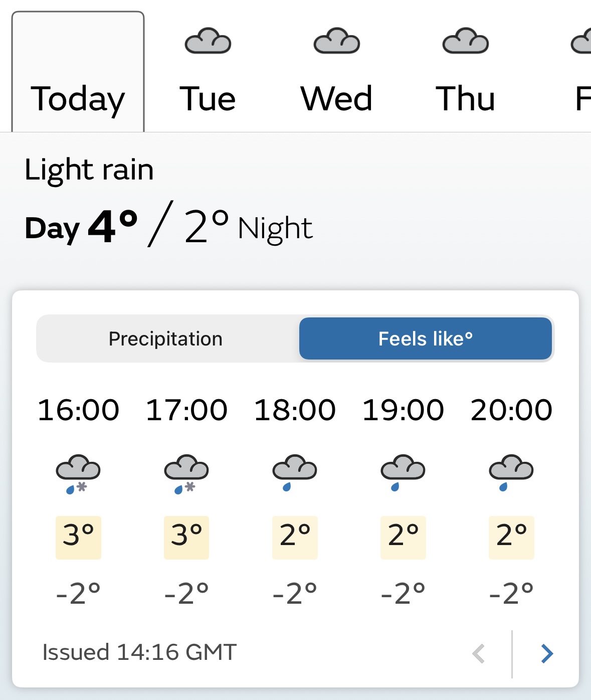Click the 2° temperature box at 20:00
591x700 pixels.
coord(511,537)
